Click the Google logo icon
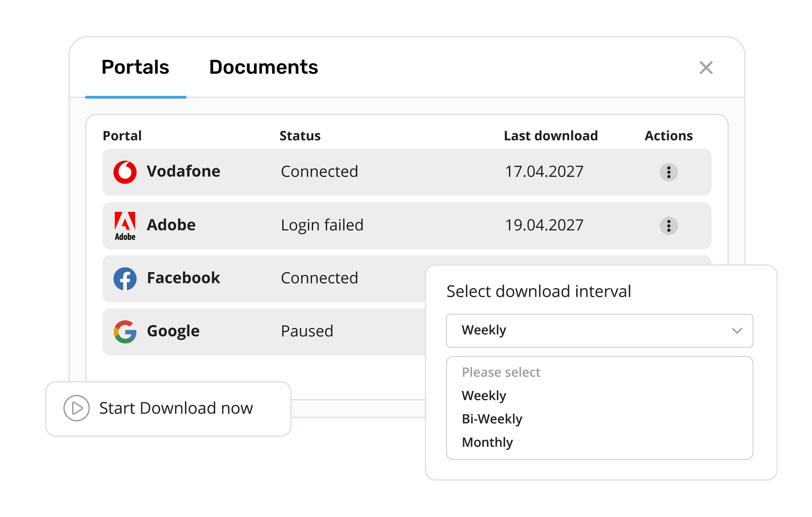Image resolution: width=812 pixels, height=517 pixels. pos(125,332)
